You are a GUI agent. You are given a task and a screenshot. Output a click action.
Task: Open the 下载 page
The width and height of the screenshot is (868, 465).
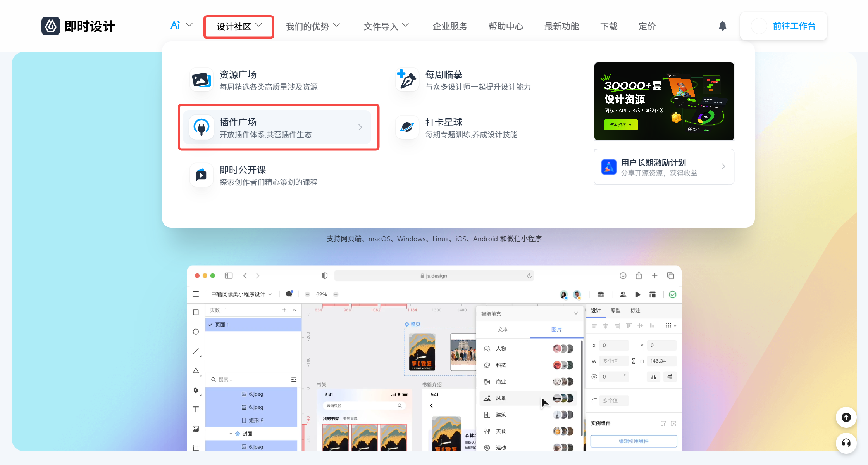pyautogui.click(x=609, y=26)
